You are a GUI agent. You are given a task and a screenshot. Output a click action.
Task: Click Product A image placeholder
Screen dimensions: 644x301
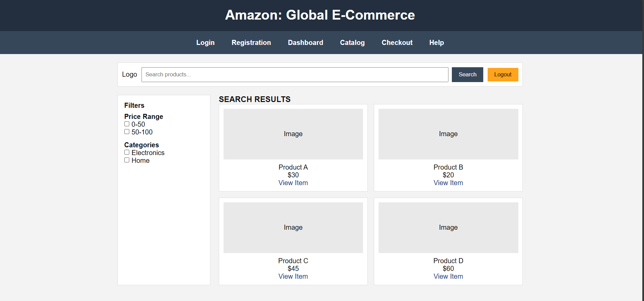(293, 134)
